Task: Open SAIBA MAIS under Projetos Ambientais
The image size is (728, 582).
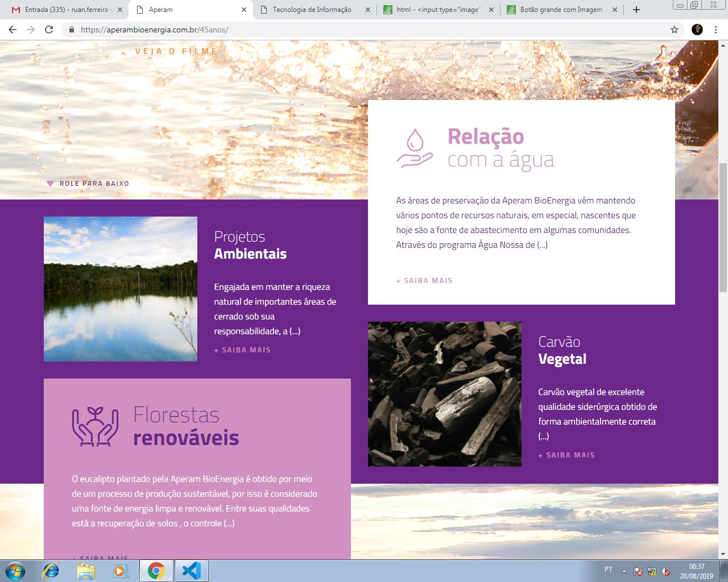Action: point(242,350)
